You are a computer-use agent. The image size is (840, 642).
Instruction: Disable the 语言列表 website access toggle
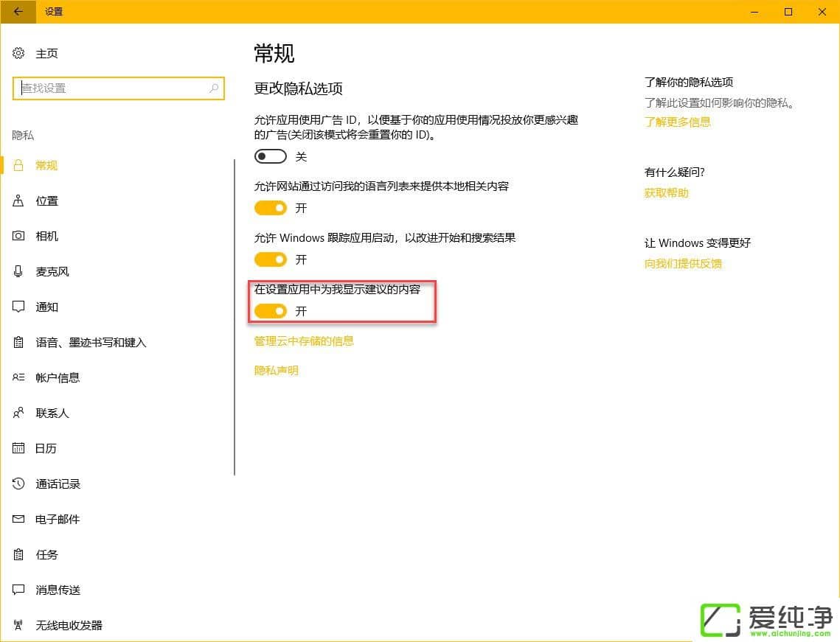point(270,208)
